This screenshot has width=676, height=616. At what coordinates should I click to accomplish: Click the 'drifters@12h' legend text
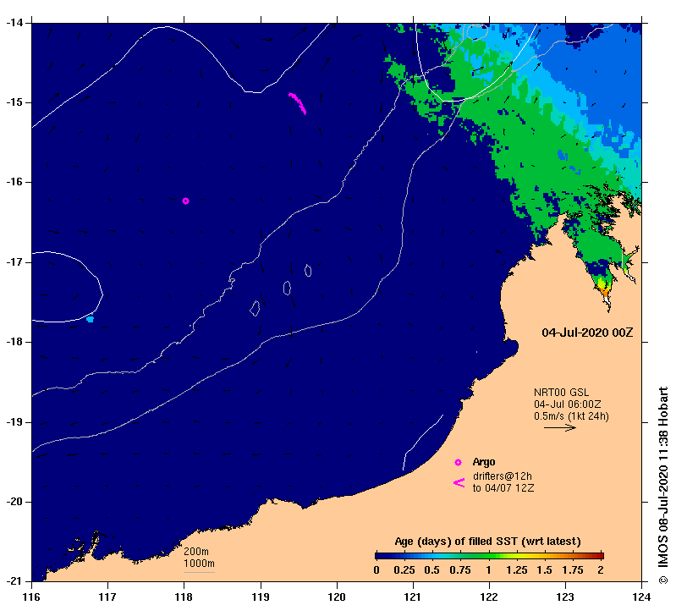503,476
